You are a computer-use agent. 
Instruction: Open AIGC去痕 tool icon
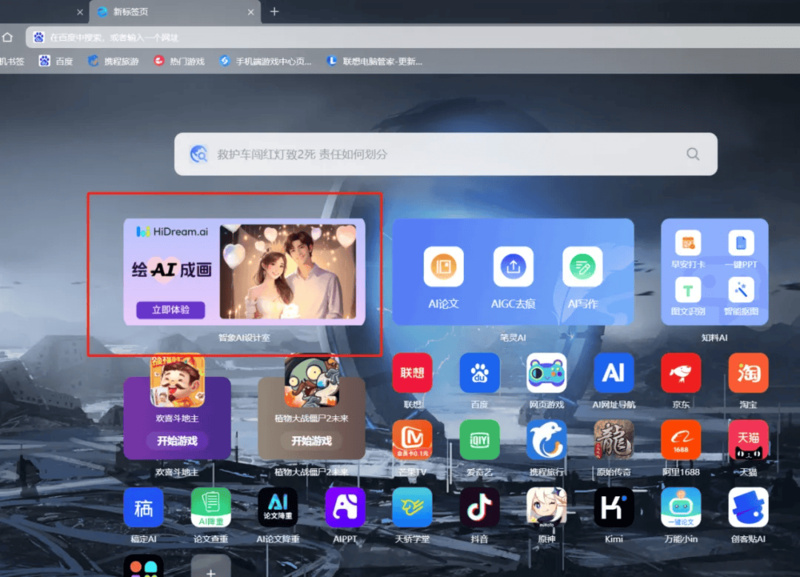[x=513, y=268]
